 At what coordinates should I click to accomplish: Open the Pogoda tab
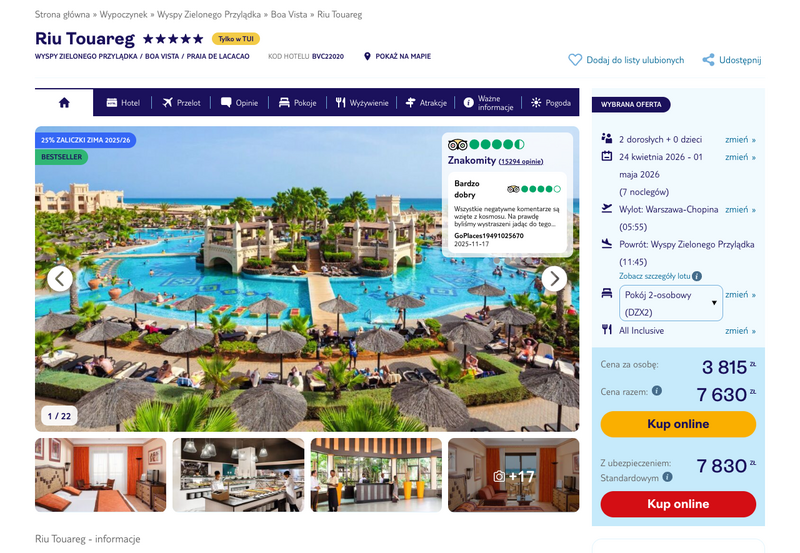[551, 103]
